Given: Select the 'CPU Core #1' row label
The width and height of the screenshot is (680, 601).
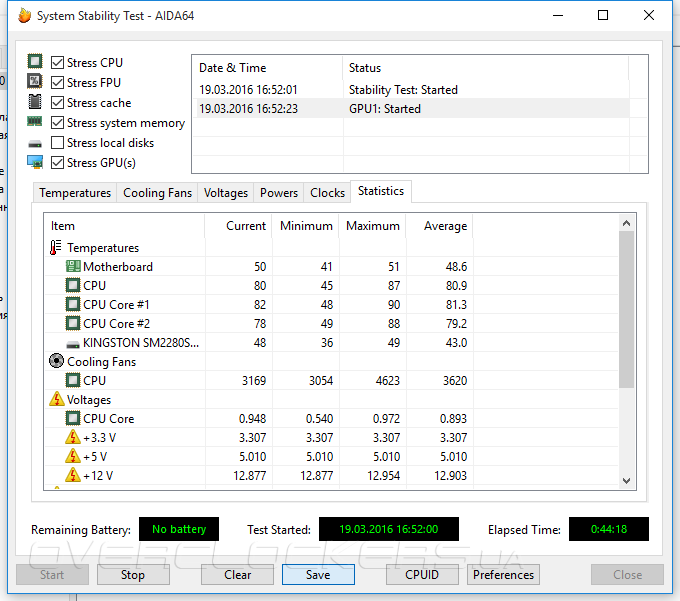Looking at the screenshot, I should (116, 305).
